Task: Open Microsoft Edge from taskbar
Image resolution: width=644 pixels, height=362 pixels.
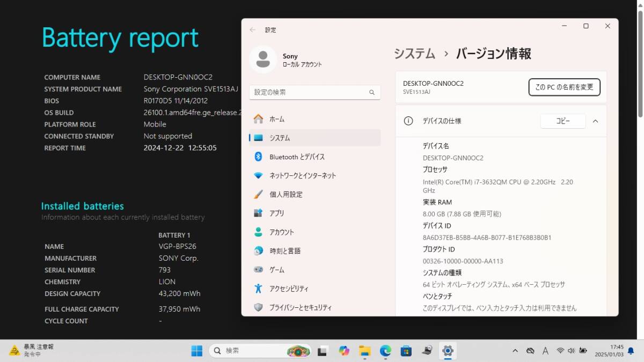Action: pyautogui.click(x=385, y=351)
